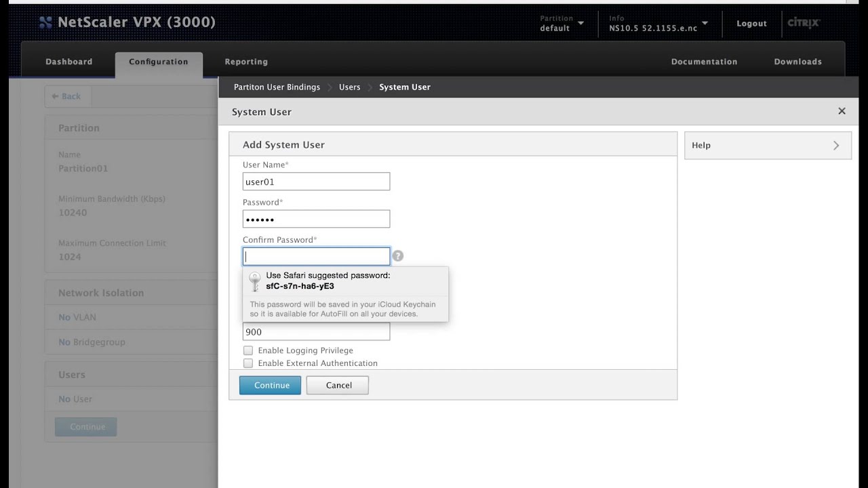The width and height of the screenshot is (868, 488).
Task: Click the field containing 900
Action: (316, 331)
